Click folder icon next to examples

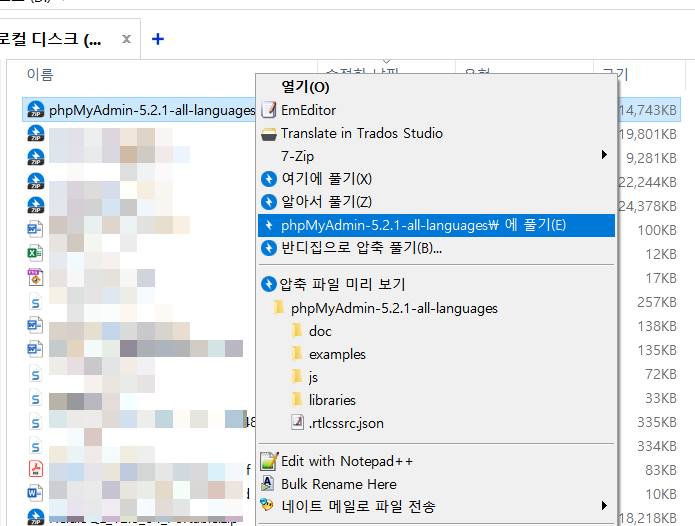point(297,354)
